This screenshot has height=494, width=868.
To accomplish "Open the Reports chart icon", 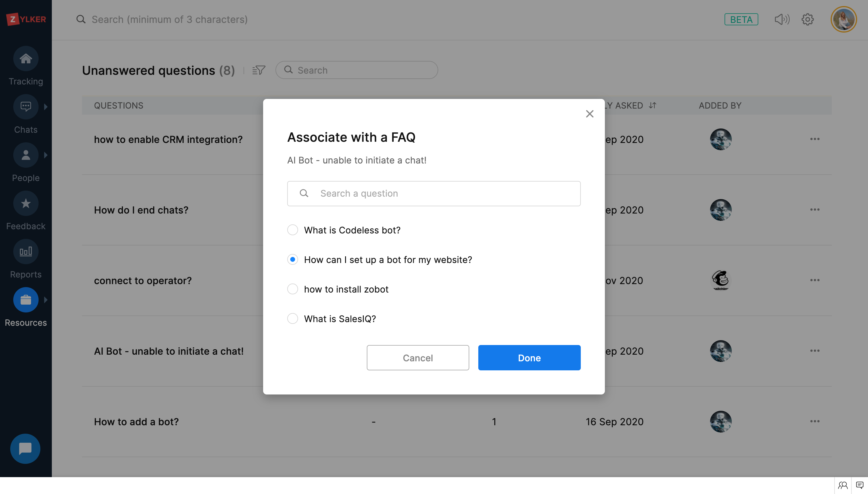I will point(26,252).
